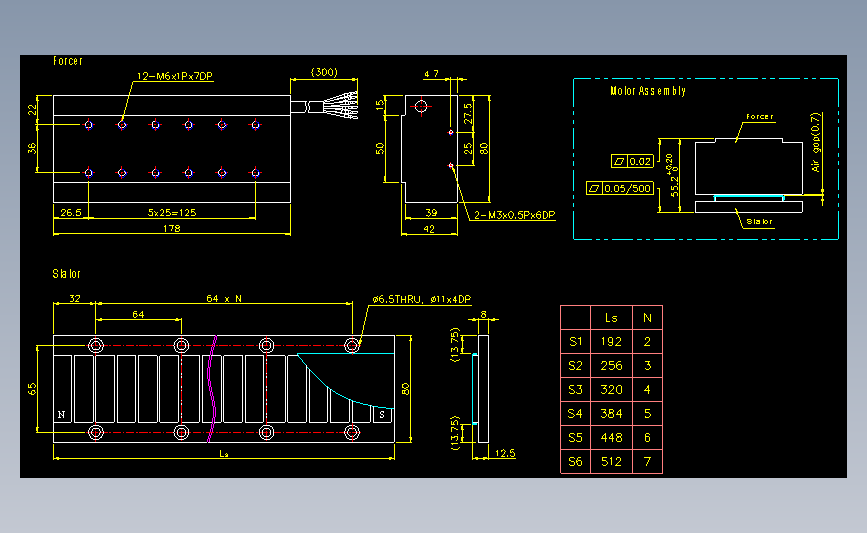This screenshot has height=533, width=867.
Task: Select the '4.7' side view dimension
Action: 432,74
